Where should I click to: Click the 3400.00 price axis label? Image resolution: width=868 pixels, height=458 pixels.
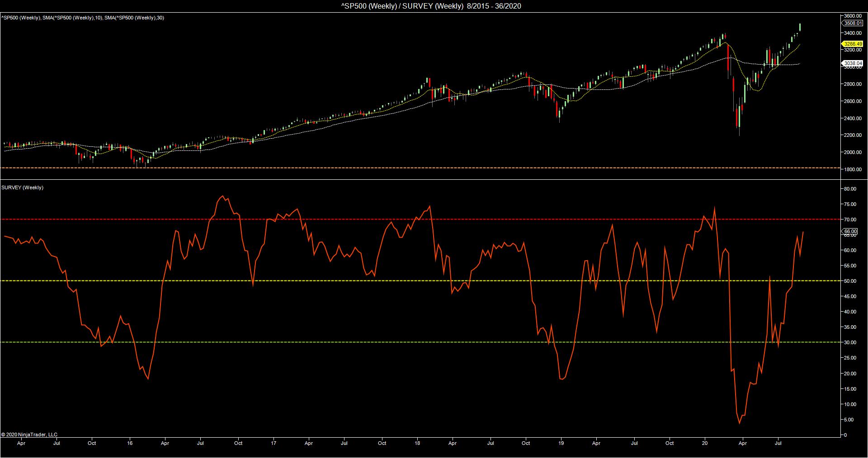click(853, 33)
